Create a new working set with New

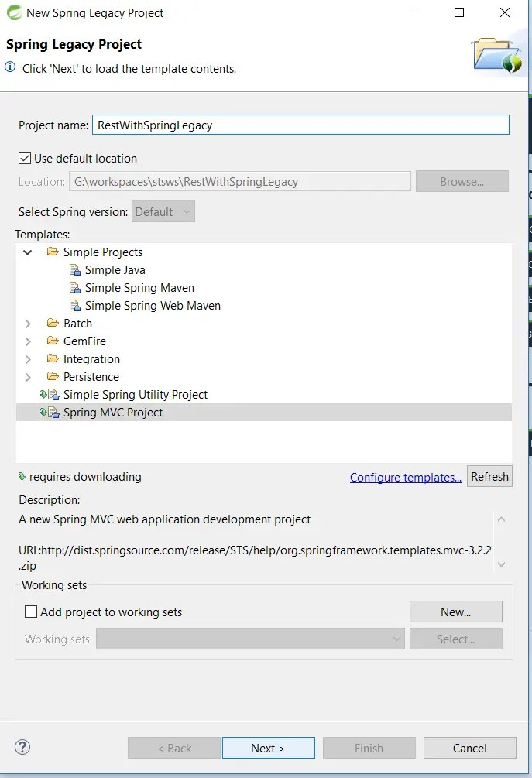tap(455, 612)
